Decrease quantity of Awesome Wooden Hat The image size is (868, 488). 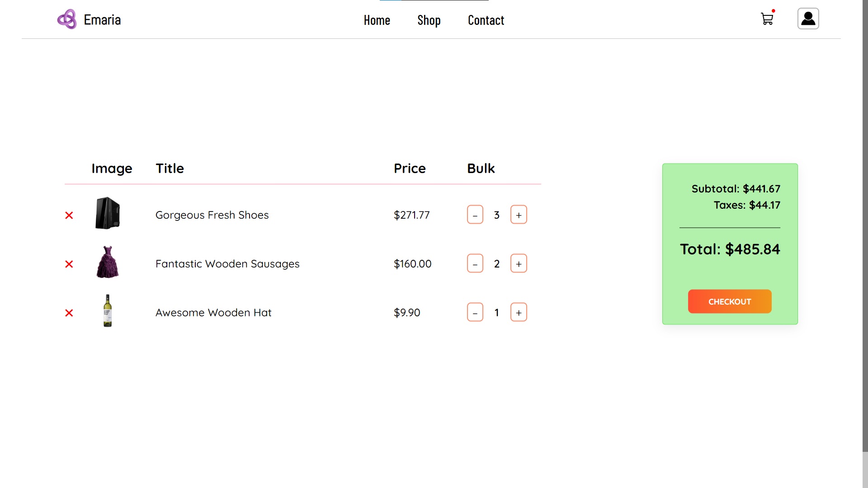(475, 312)
